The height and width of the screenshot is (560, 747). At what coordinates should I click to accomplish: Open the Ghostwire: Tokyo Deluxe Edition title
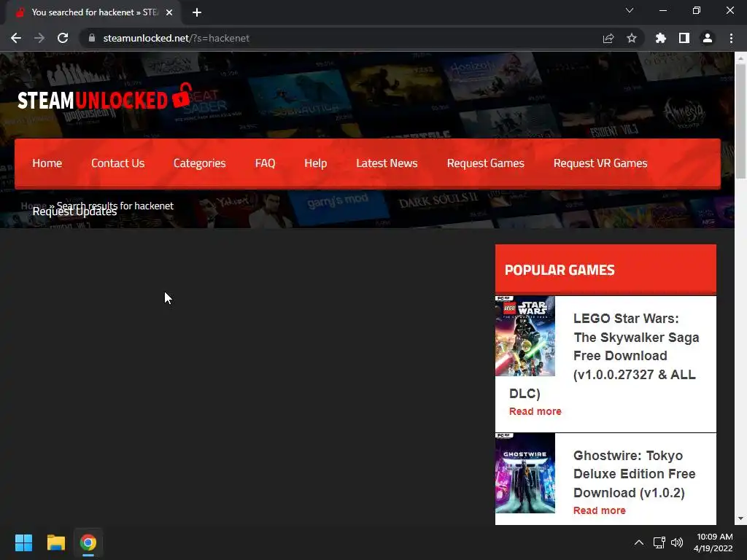(634, 474)
